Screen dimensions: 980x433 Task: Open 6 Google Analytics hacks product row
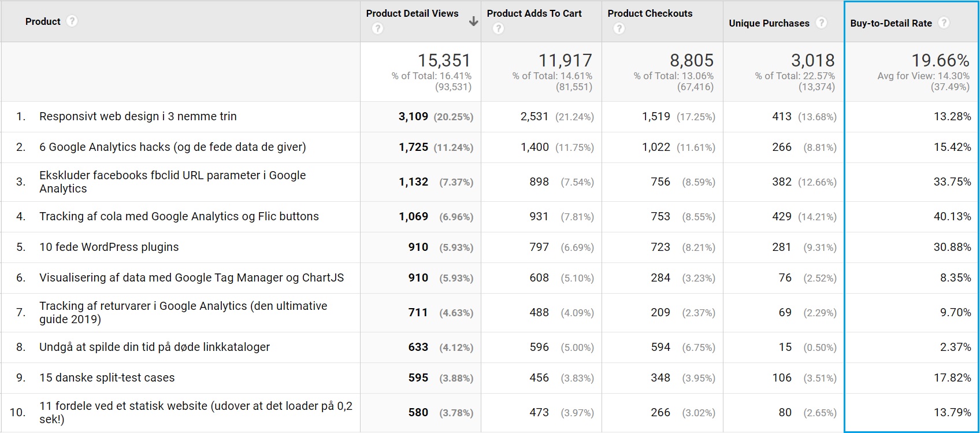[172, 147]
